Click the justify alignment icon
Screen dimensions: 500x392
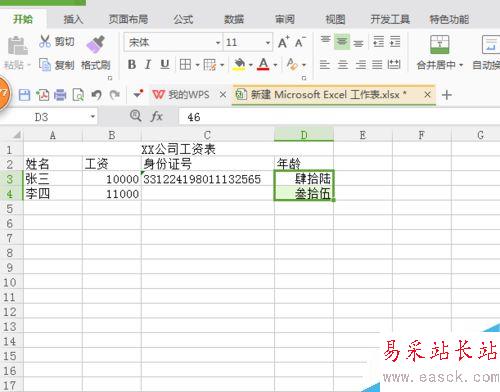click(377, 64)
